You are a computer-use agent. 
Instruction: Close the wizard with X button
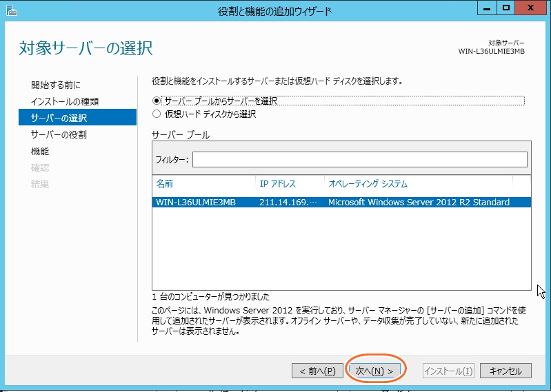(530, 8)
